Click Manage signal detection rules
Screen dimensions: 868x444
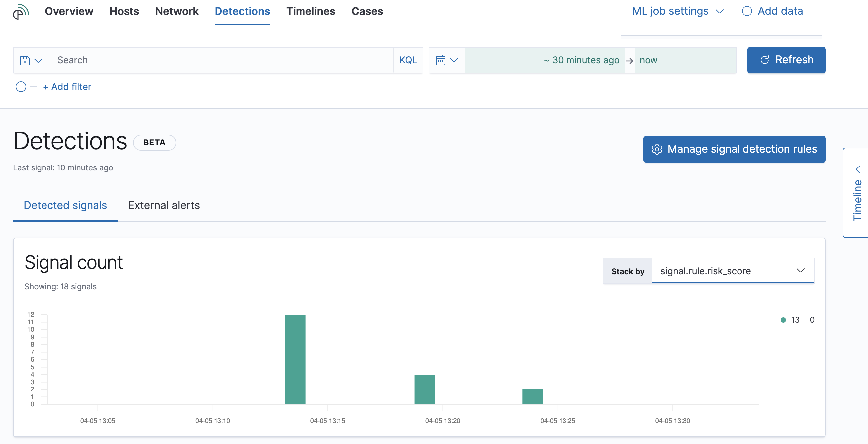click(734, 149)
